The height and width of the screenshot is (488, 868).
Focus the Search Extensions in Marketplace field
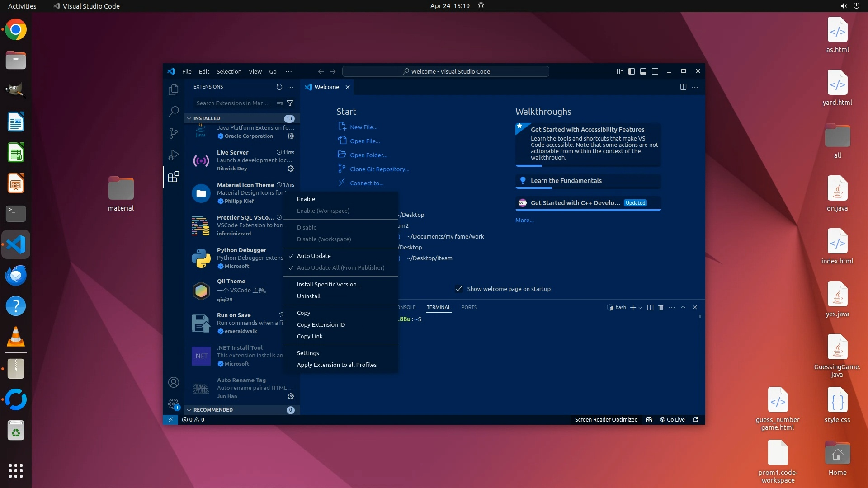tap(232, 103)
